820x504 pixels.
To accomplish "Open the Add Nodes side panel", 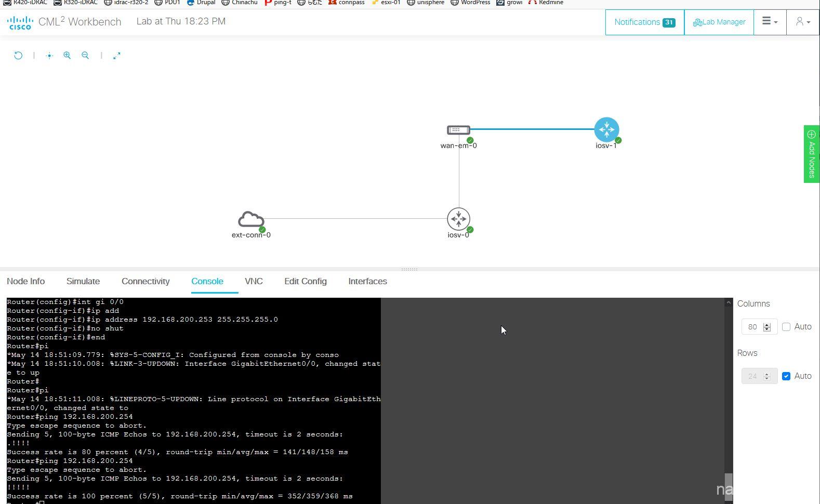I will pos(812,154).
